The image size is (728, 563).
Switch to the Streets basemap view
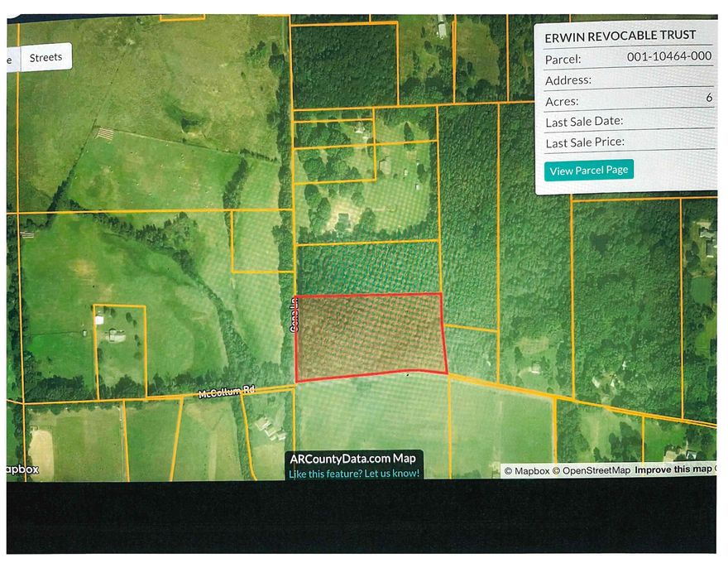(x=45, y=57)
